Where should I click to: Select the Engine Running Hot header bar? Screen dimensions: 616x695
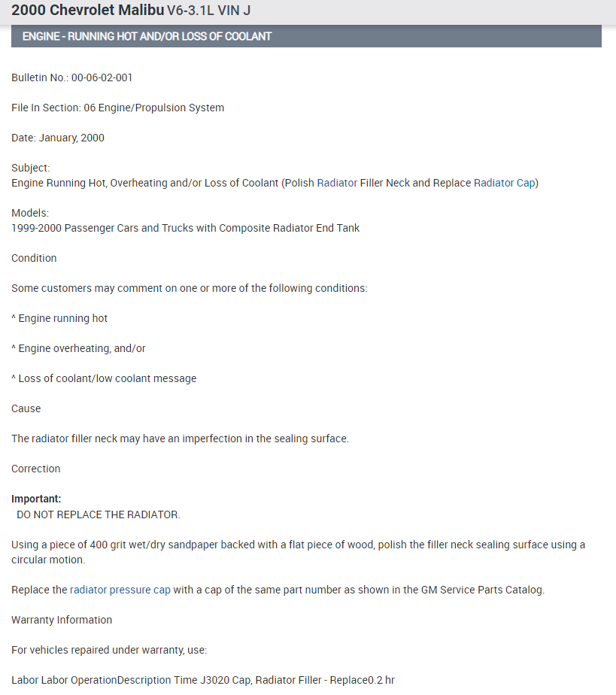coord(306,36)
